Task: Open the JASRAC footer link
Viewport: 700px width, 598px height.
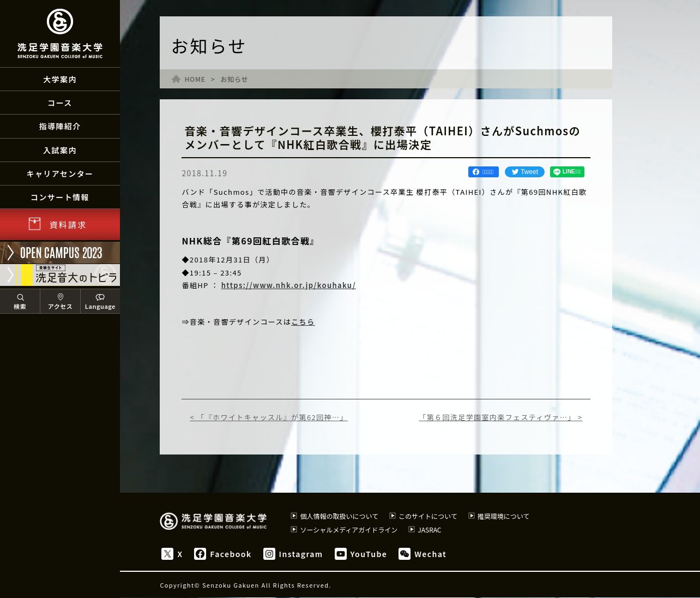Action: pos(430,530)
